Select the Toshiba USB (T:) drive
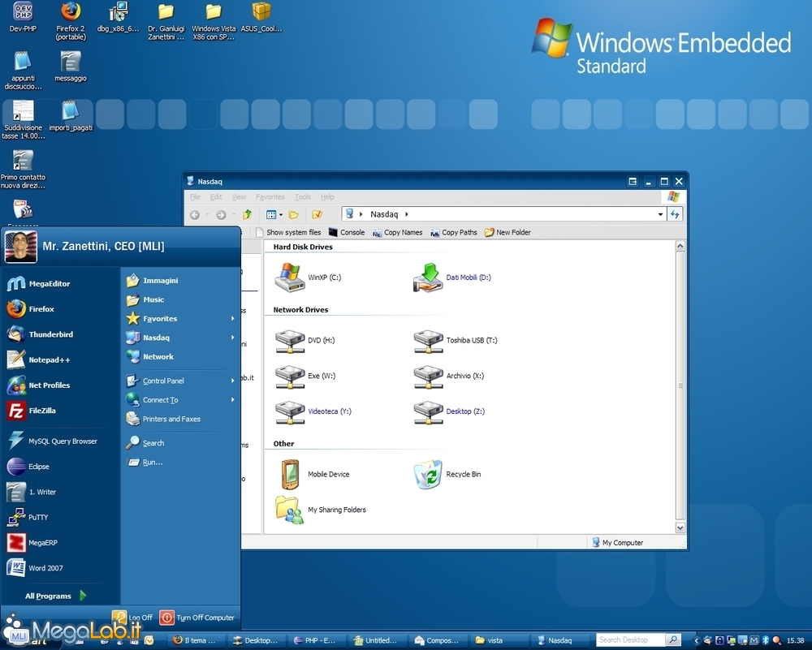 456,341
